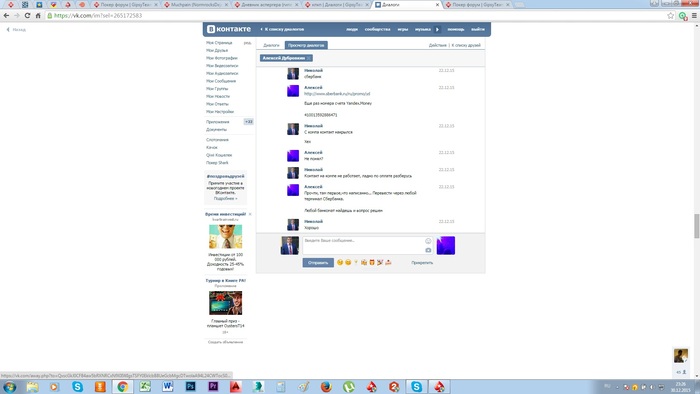
Task: Open the 'игры' header menu item
Action: coord(403,29)
